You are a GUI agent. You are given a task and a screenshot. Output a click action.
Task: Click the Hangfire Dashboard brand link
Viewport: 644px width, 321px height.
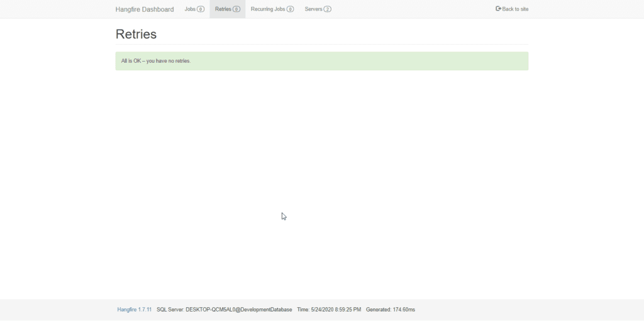(x=145, y=9)
